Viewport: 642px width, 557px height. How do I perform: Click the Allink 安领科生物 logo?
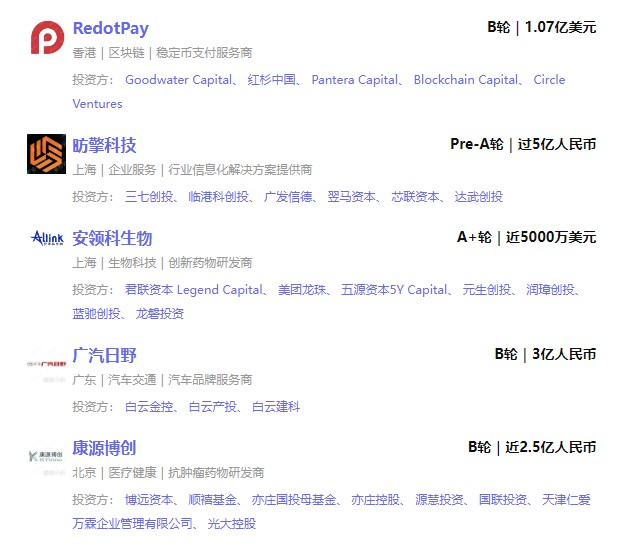coord(47,238)
